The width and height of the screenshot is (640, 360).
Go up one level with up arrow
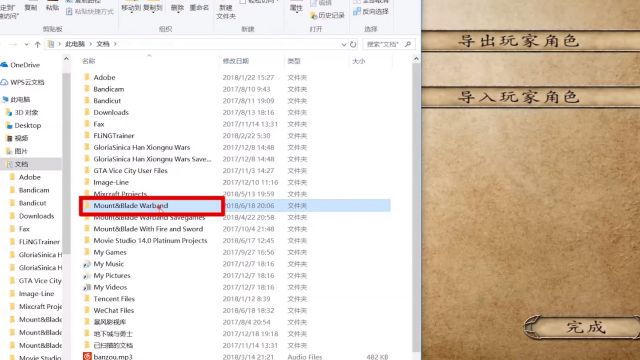[38, 44]
